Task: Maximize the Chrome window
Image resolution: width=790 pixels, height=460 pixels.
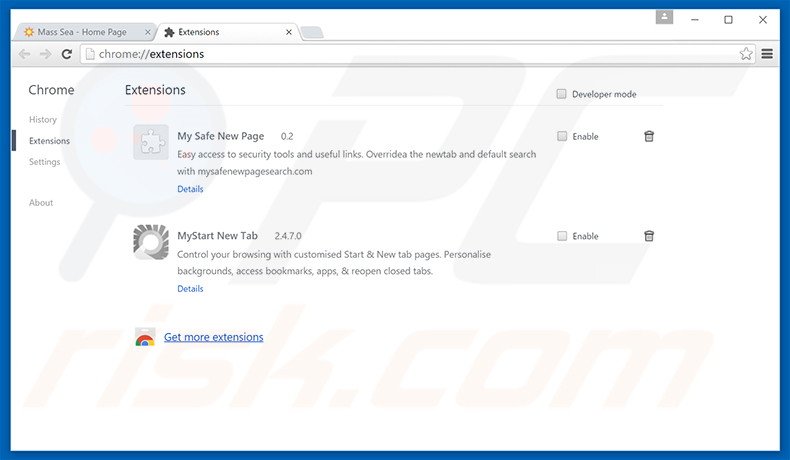Action: [x=729, y=20]
